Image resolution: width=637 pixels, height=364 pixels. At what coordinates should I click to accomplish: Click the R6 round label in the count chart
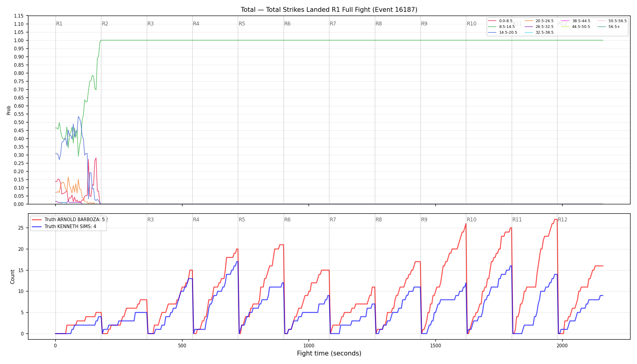[x=287, y=220]
